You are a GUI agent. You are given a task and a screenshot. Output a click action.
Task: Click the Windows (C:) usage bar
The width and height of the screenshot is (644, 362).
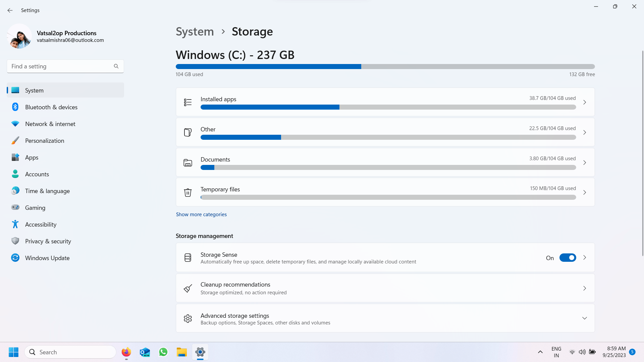coord(385,66)
